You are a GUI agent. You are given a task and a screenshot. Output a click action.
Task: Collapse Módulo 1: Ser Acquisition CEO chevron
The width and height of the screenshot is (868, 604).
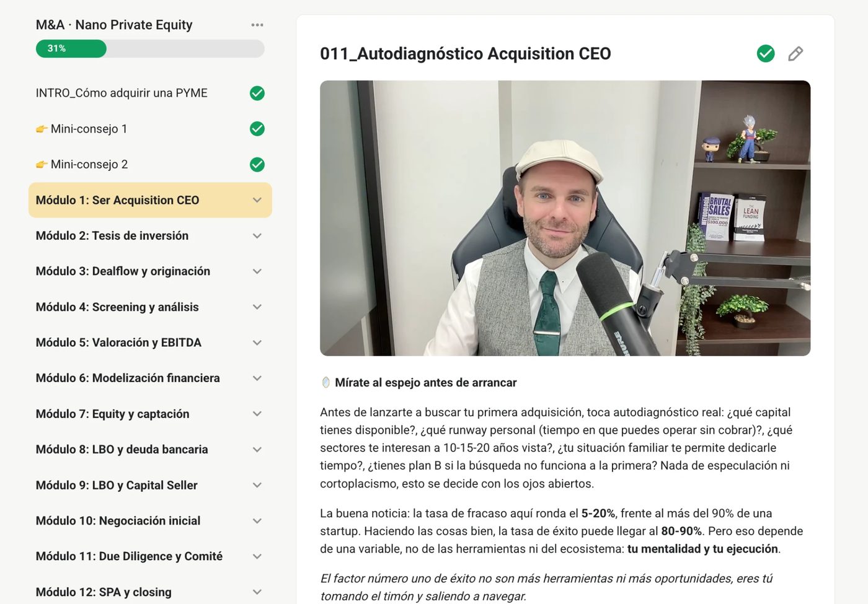point(257,200)
